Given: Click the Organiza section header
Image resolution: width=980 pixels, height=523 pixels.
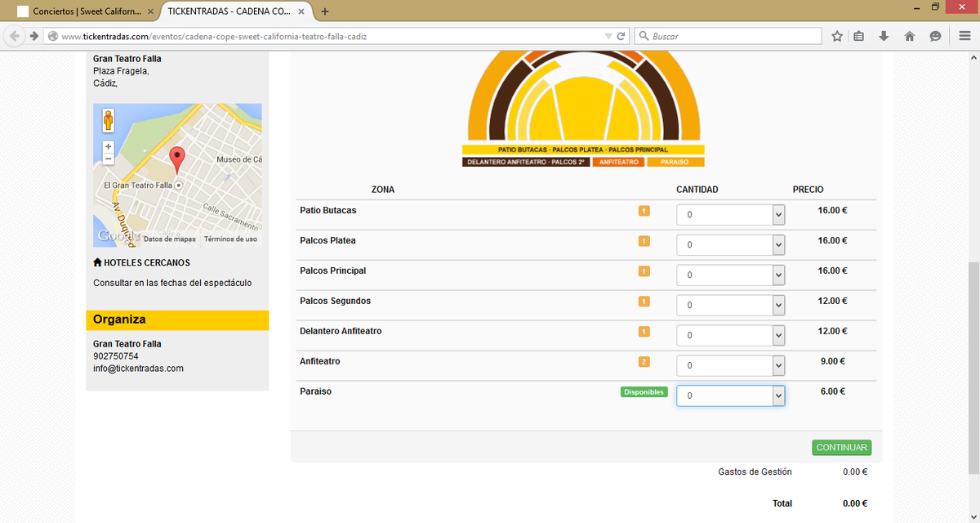Looking at the screenshot, I should (x=177, y=320).
